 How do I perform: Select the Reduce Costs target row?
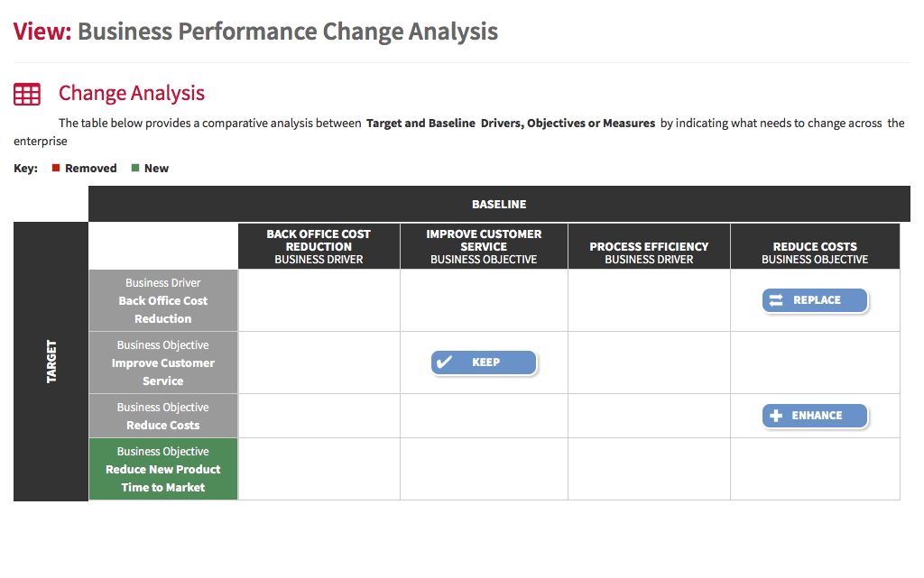pos(163,416)
